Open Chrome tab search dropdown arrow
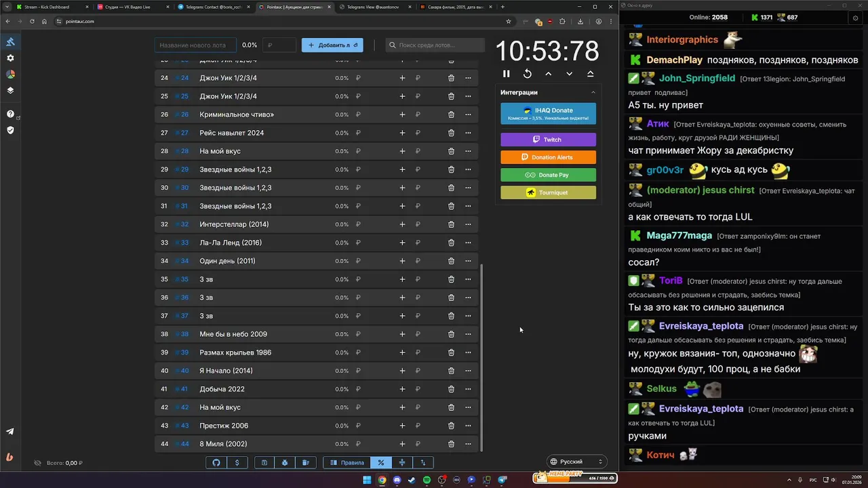This screenshot has width=868, height=488. pos(7,7)
